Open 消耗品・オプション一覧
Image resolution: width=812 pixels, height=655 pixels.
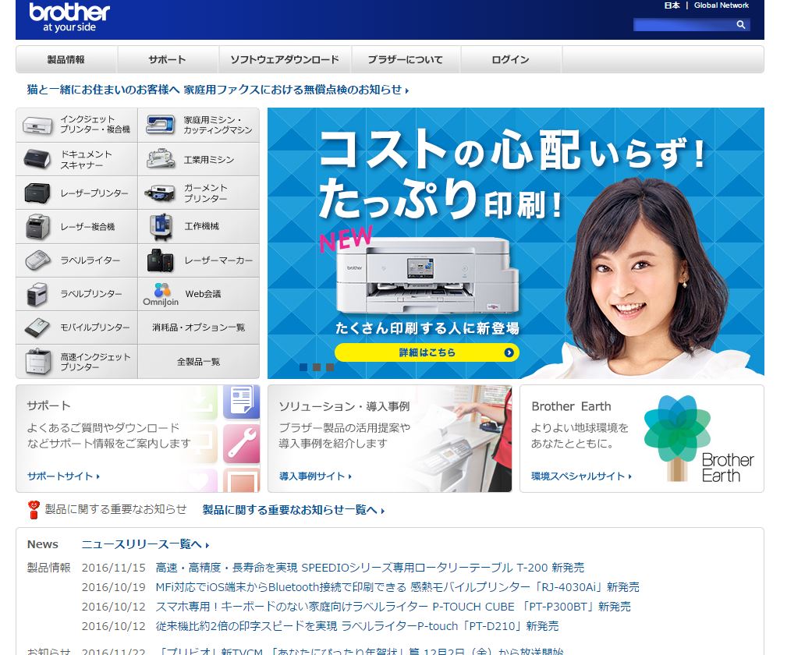tap(198, 327)
